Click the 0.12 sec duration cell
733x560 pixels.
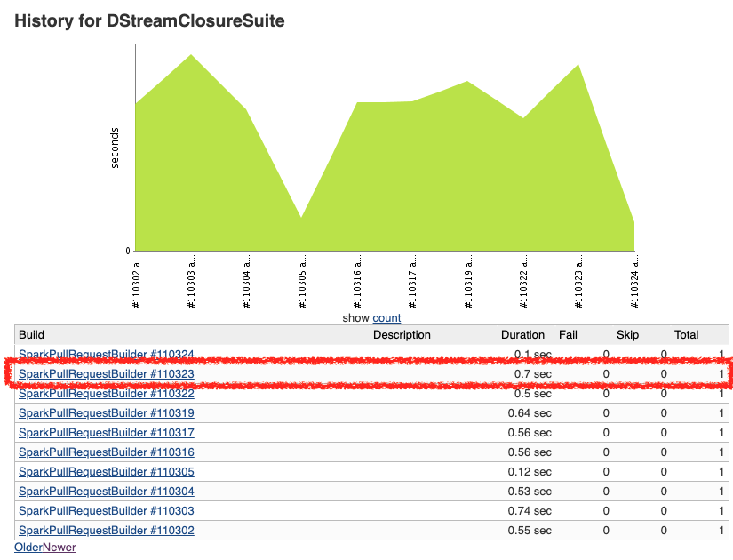pos(530,472)
